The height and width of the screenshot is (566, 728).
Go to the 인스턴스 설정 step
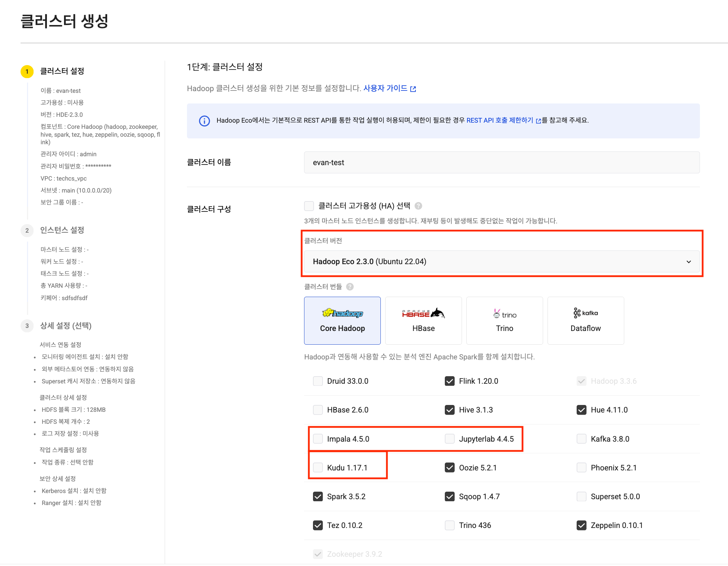click(x=62, y=230)
